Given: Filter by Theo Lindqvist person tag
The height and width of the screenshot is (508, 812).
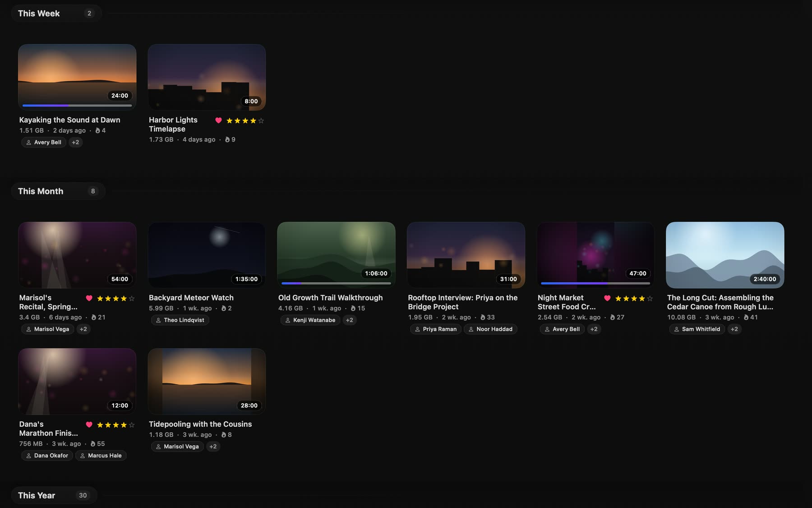Looking at the screenshot, I should (x=180, y=320).
